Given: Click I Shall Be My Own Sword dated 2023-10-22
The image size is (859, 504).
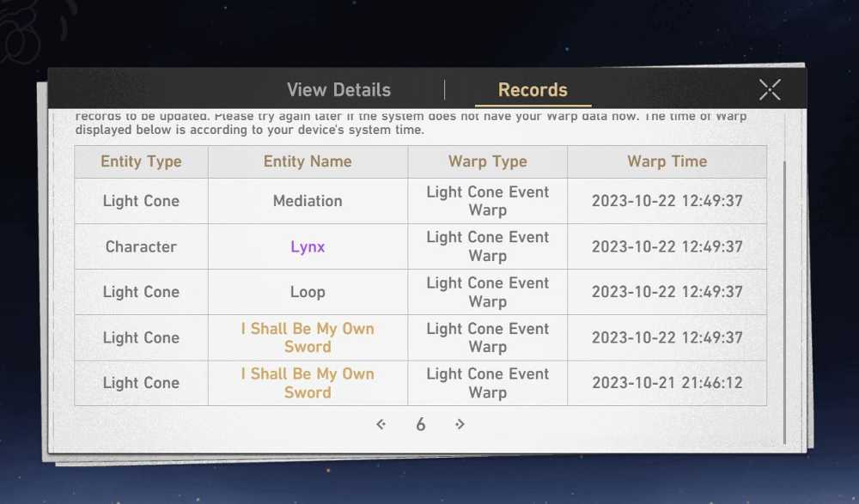Looking at the screenshot, I should click(x=308, y=337).
